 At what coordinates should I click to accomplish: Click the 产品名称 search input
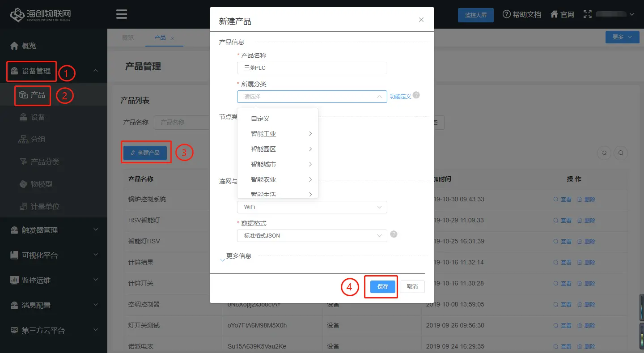coord(182,122)
